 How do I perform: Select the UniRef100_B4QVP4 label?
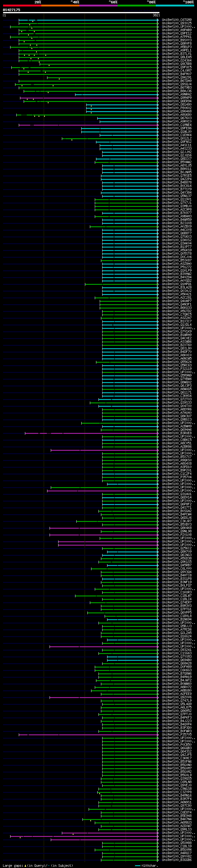[176, 724]
